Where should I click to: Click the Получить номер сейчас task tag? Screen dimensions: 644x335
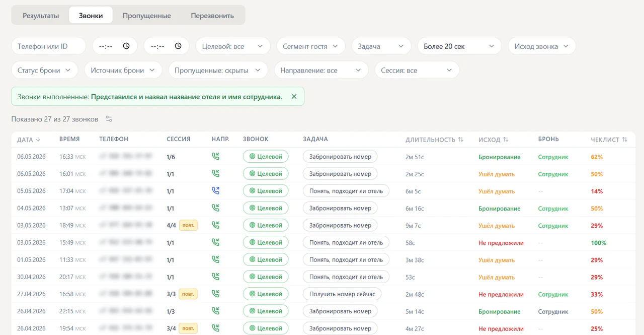(342, 294)
